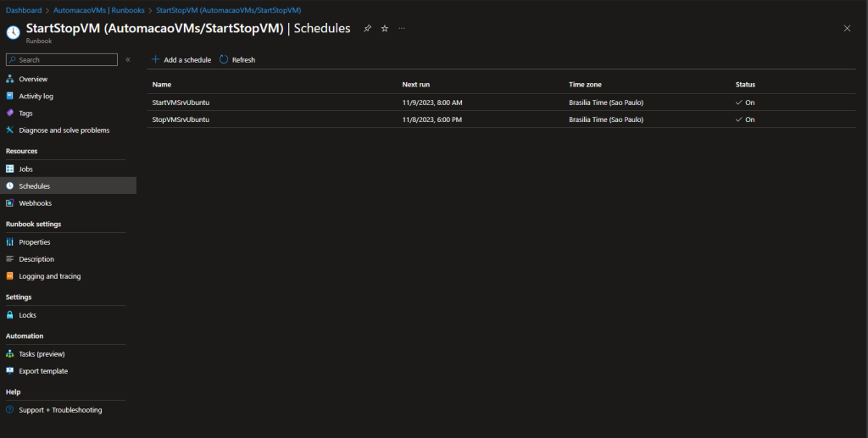The image size is (868, 438).
Task: Open the more options ellipsis menu
Action: click(x=402, y=28)
